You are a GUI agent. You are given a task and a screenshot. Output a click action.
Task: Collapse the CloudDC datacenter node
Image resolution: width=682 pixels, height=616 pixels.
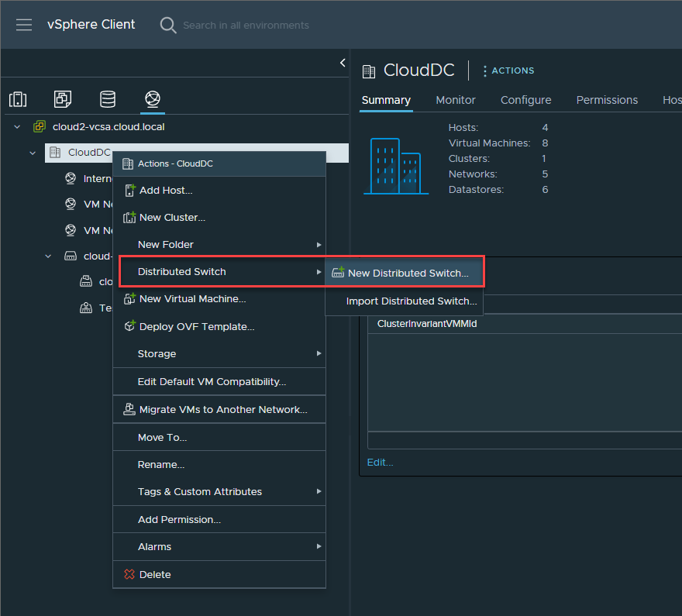click(x=33, y=153)
